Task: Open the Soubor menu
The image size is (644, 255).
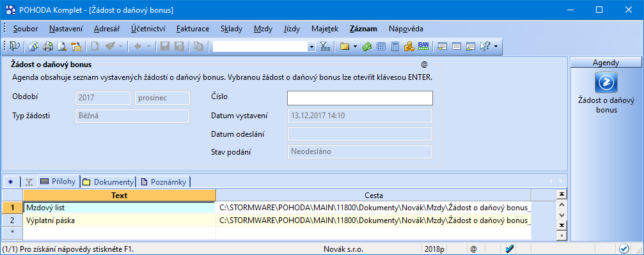Action: coord(26,29)
